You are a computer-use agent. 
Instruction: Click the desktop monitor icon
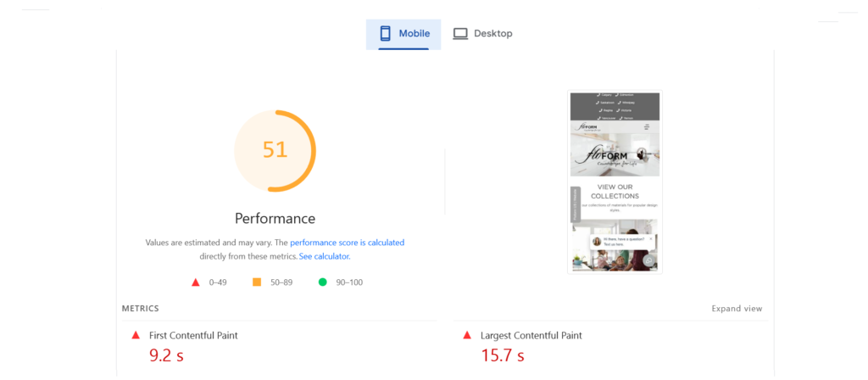[x=460, y=34]
